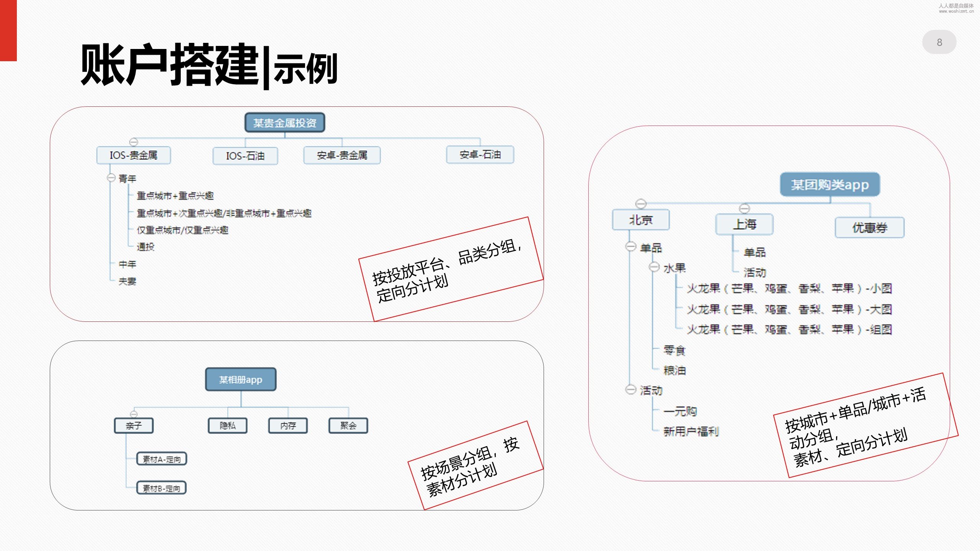The width and height of the screenshot is (980, 551).
Task: Click the page number 8 badge
Action: click(x=939, y=42)
